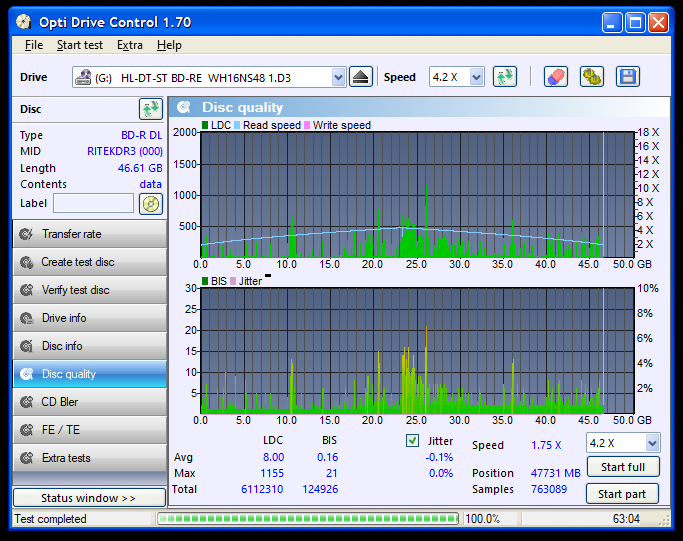Click the LDC Total value 6112310
683x541 pixels.
tap(262, 489)
